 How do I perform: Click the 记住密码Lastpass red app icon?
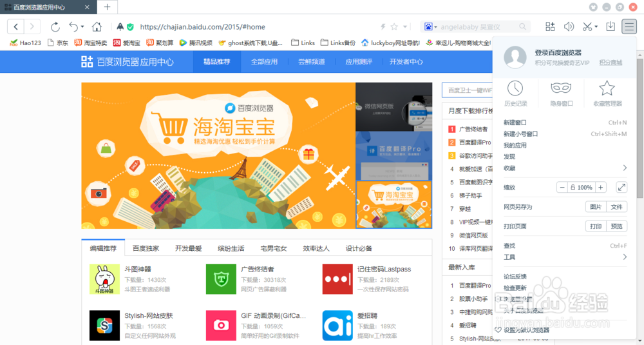point(337,279)
